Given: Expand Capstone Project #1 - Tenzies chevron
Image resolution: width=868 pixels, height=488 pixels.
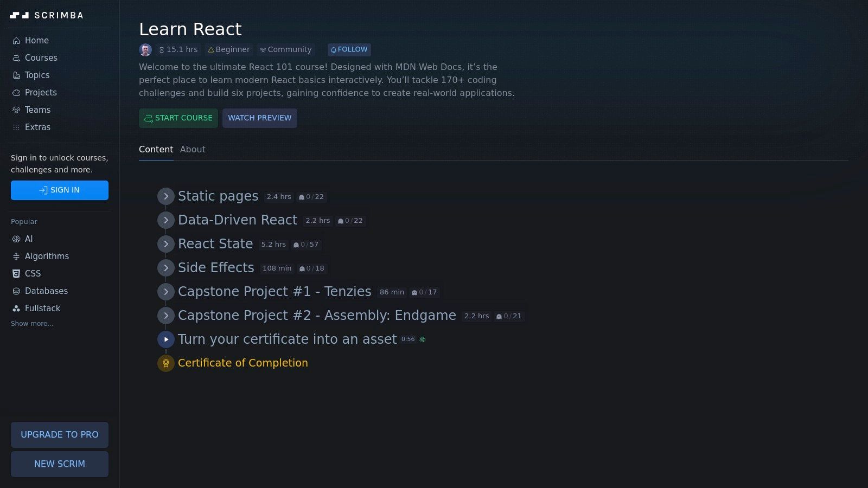Looking at the screenshot, I should click(x=166, y=292).
